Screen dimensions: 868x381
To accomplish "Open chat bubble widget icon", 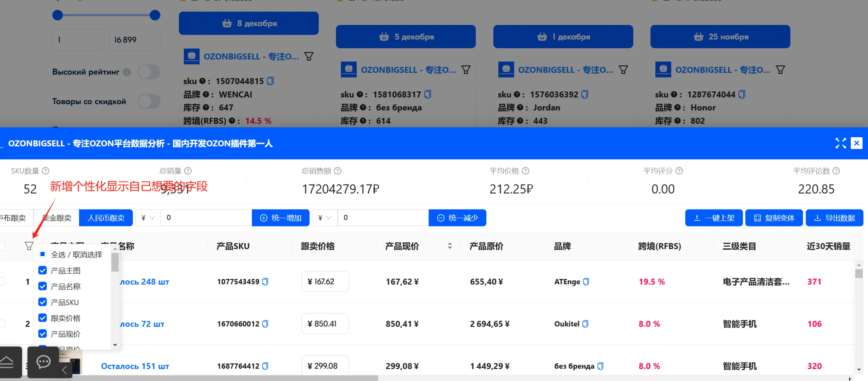I will coord(43,362).
